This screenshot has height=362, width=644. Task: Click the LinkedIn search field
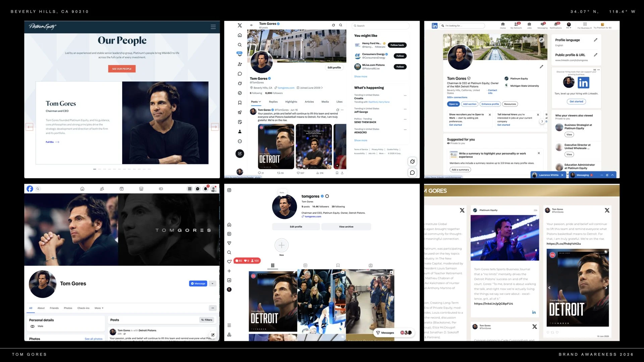[x=463, y=25]
